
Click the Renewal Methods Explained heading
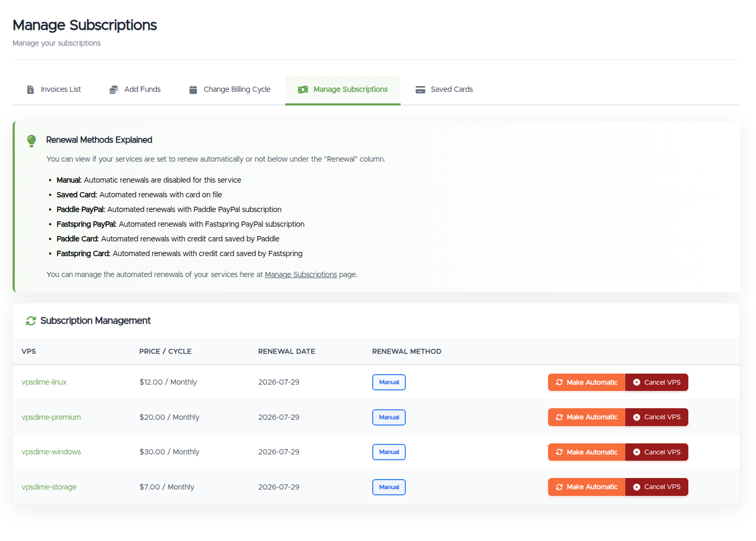click(99, 140)
